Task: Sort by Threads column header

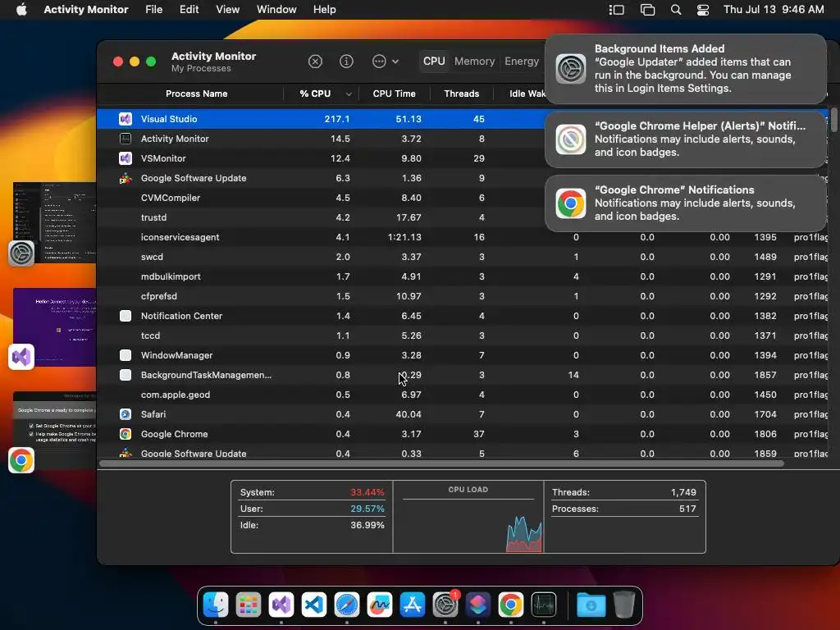Action: tap(462, 94)
